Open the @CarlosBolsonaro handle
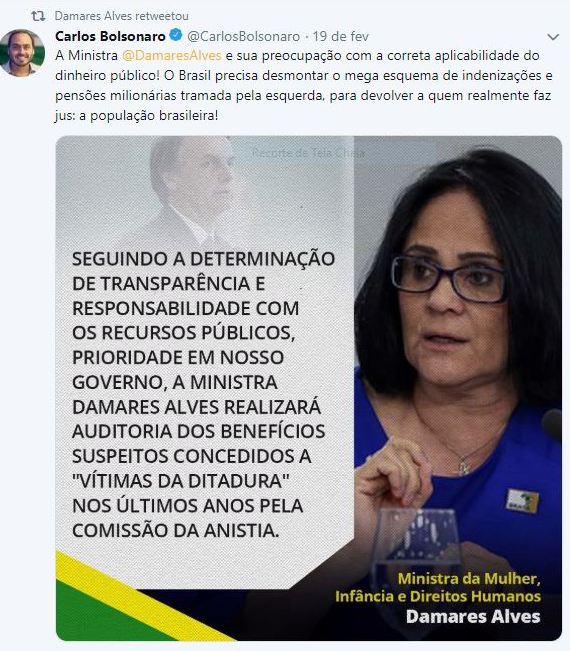This screenshot has width=570, height=651. pyautogui.click(x=244, y=36)
